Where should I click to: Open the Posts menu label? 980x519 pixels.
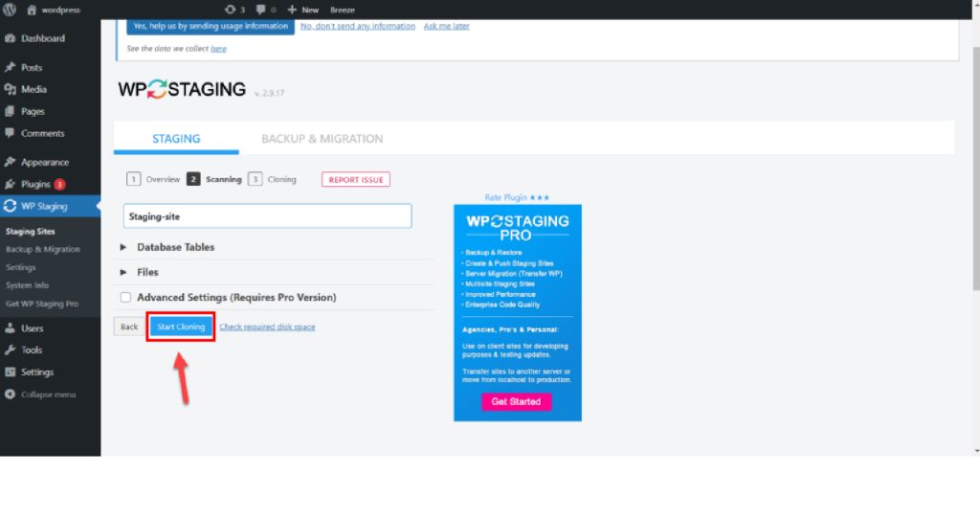click(32, 67)
